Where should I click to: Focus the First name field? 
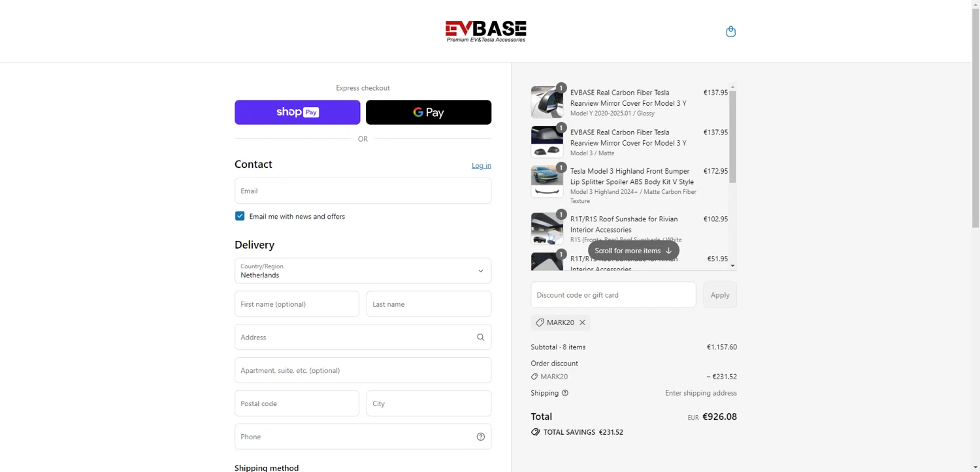(297, 304)
